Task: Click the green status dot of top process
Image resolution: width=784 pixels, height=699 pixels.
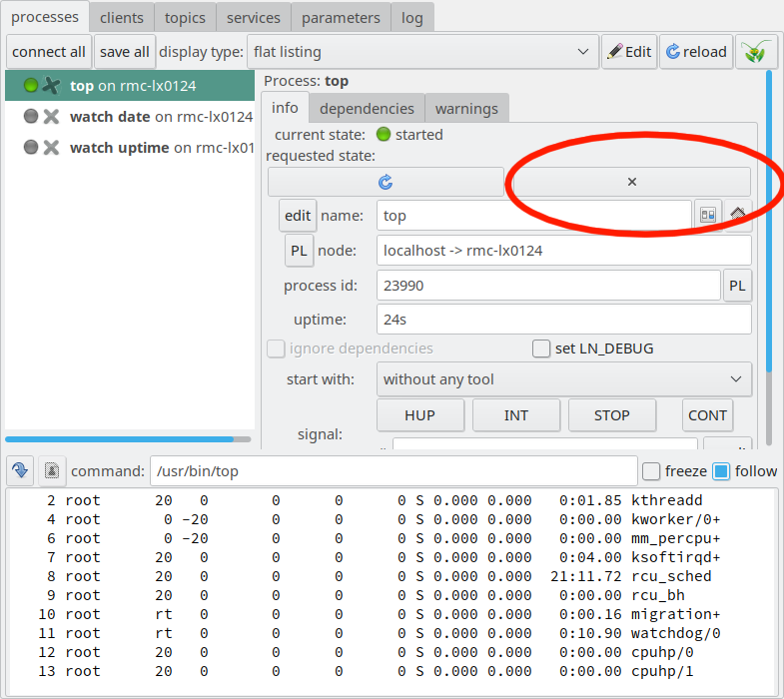Action: pyautogui.click(x=31, y=86)
